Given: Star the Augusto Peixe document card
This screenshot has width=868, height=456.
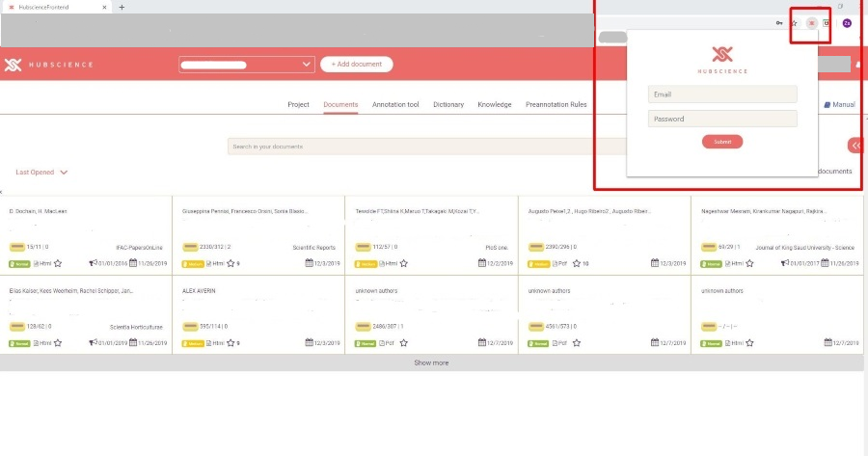Looking at the screenshot, I should click(577, 263).
